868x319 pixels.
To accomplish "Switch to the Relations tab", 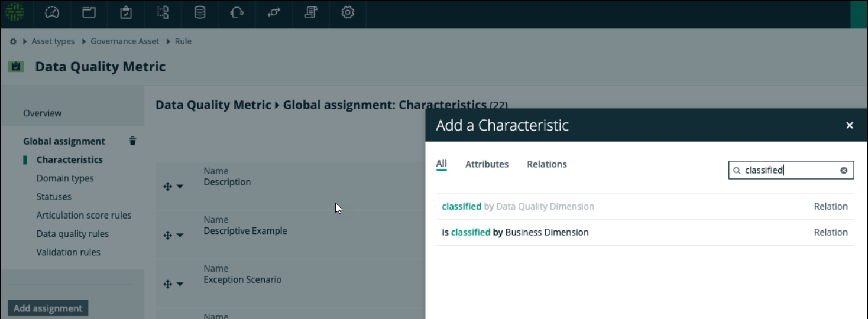I will (x=546, y=164).
